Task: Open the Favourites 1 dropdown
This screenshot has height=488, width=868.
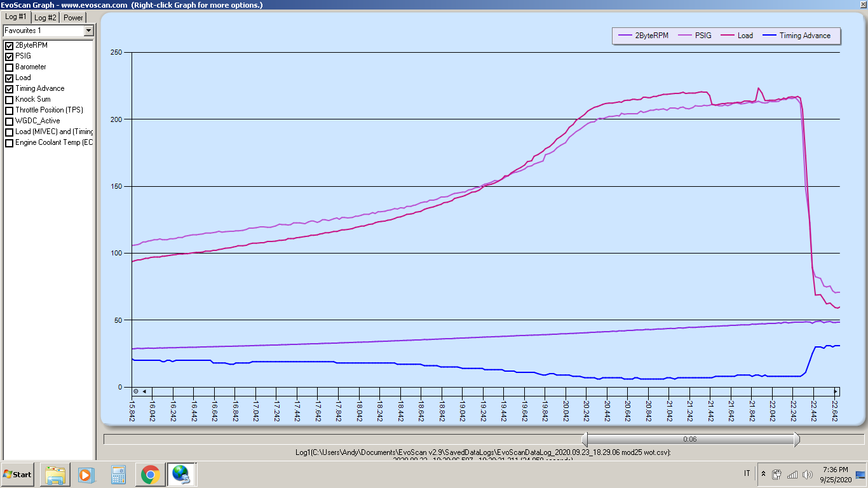Action: (x=88, y=30)
